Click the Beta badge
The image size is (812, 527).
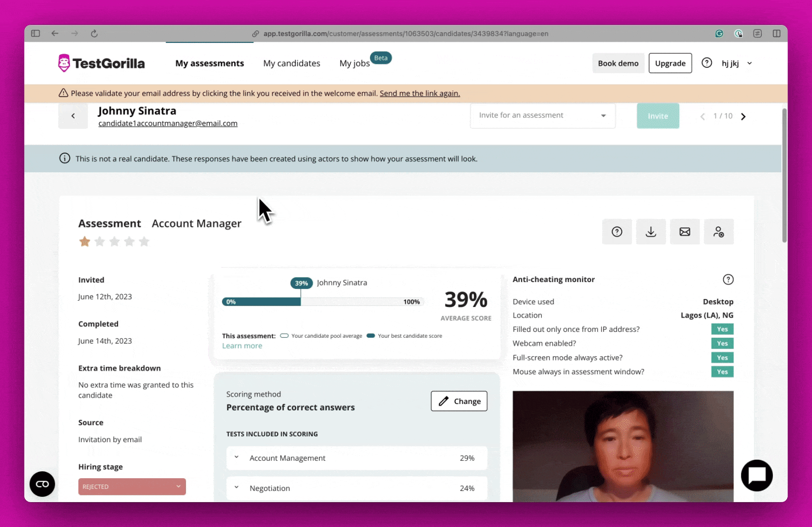point(381,58)
